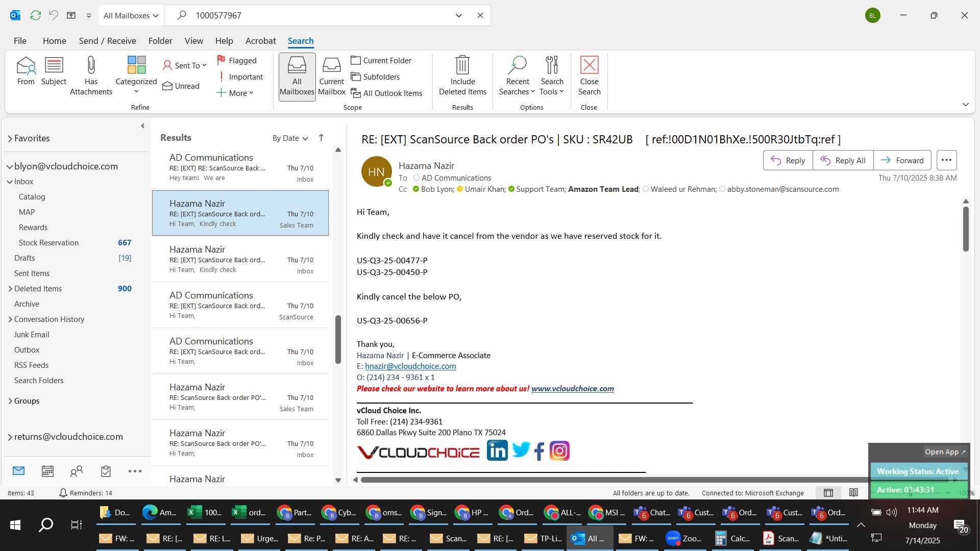Expand the returns@vcloudchoice.com mailbox
Viewport: 980px width, 551px height.
10,437
